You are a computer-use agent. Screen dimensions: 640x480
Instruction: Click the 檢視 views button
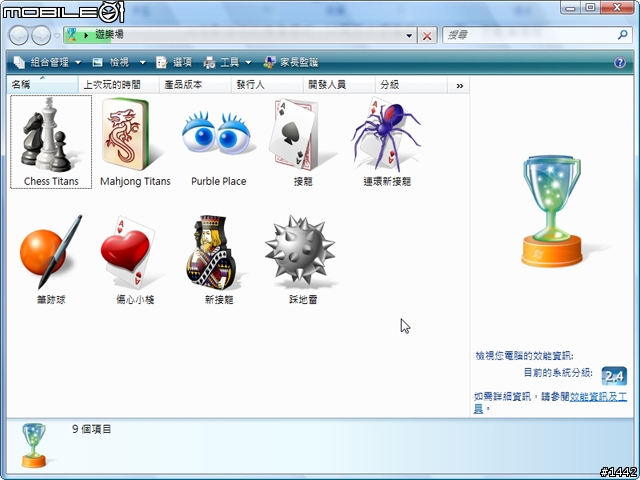[x=111, y=62]
